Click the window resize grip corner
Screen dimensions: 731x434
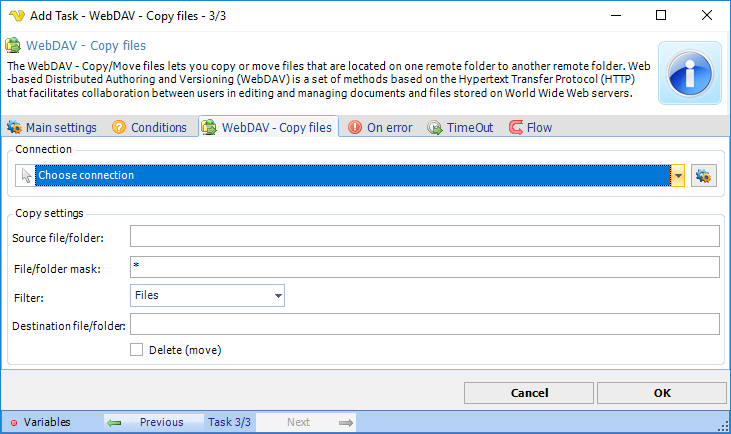click(724, 426)
